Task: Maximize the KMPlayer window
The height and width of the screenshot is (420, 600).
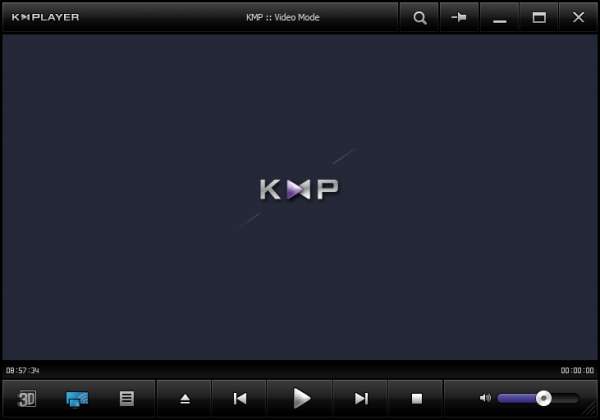Action: 539,18
